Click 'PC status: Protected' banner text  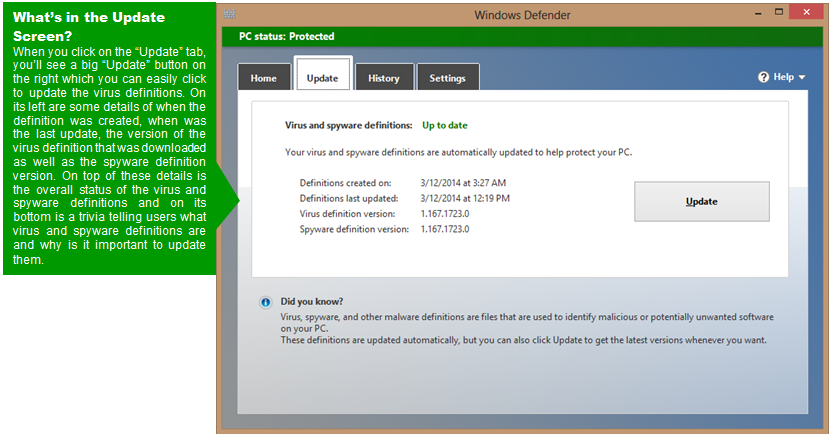287,37
